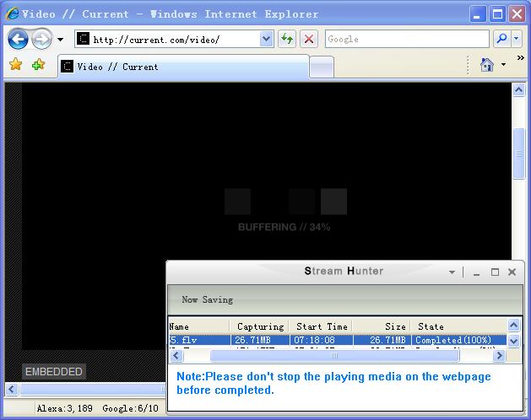Open Favorites Center star icon
This screenshot has height=420, width=531.
(15, 64)
